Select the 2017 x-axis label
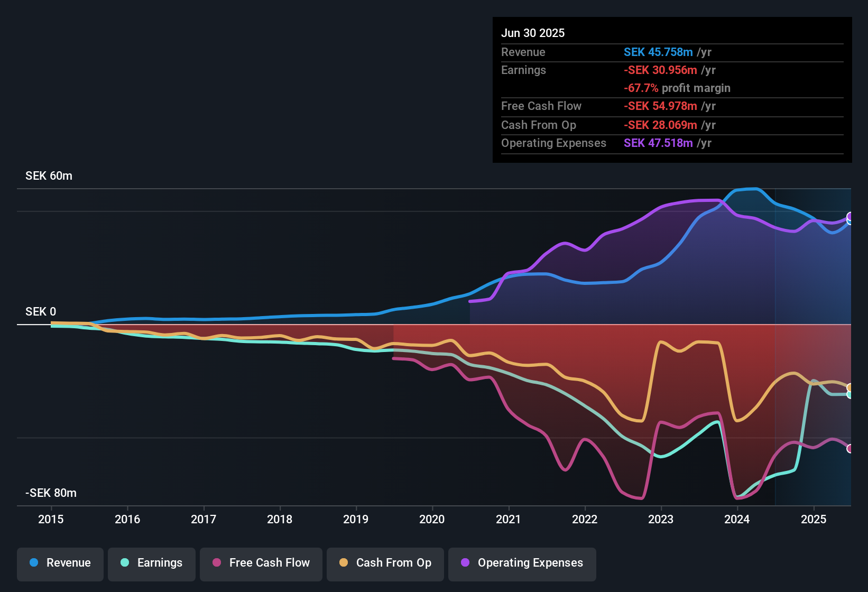868x592 pixels. (x=204, y=519)
